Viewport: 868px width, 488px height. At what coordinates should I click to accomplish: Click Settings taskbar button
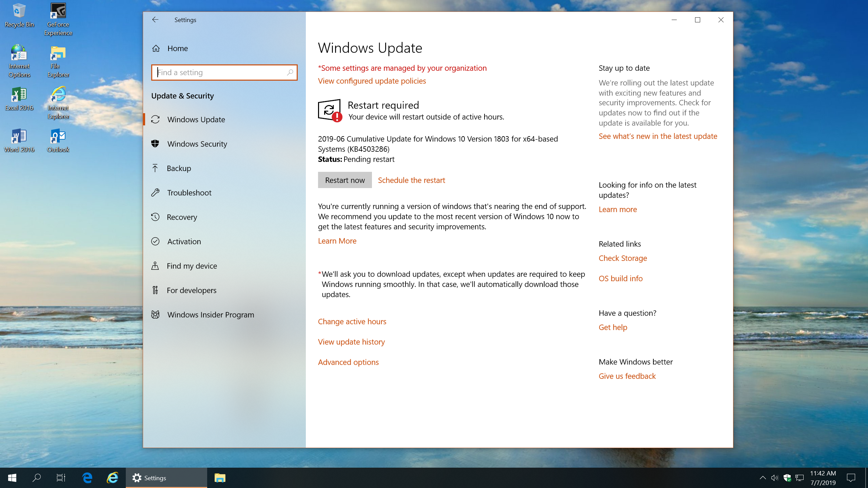(166, 478)
